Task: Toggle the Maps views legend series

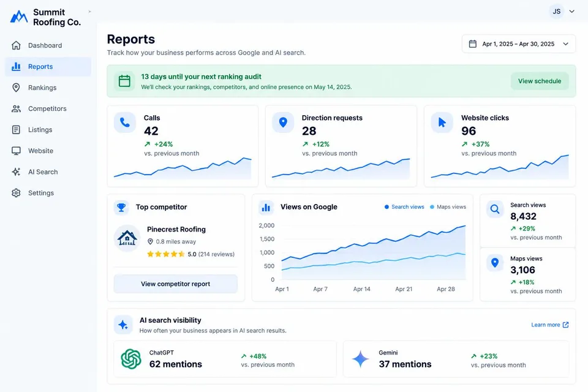Action: pyautogui.click(x=448, y=207)
